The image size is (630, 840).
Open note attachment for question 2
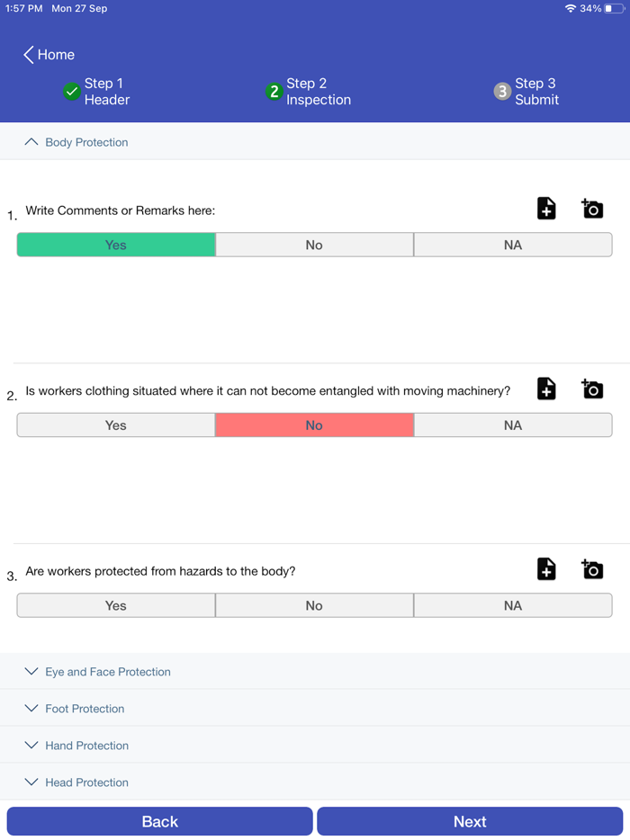coord(546,389)
